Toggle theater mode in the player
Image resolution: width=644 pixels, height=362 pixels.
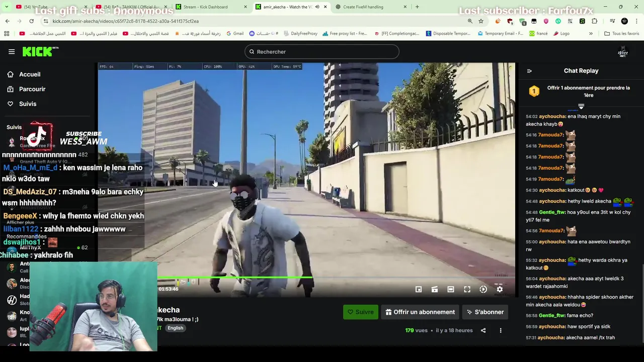(451, 289)
